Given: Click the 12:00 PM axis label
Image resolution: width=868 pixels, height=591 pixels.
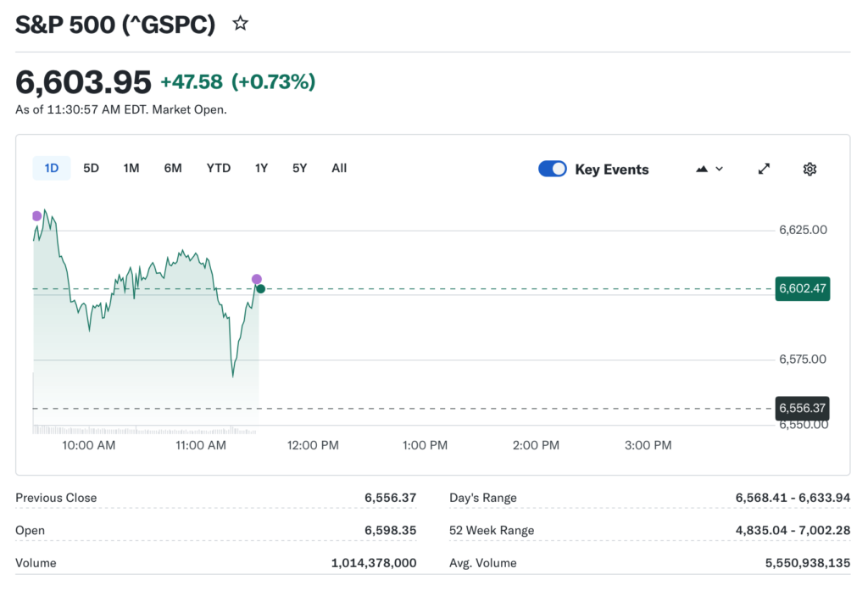Looking at the screenshot, I should coord(313,445).
